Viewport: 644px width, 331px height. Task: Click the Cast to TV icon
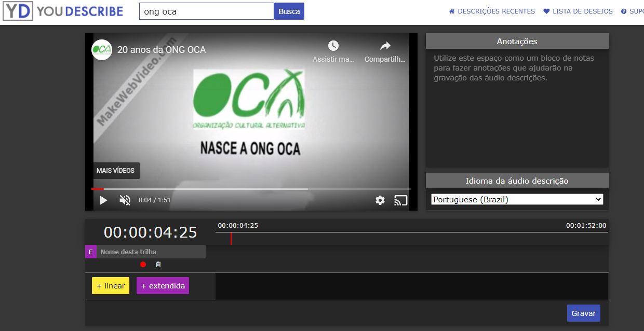pos(400,200)
